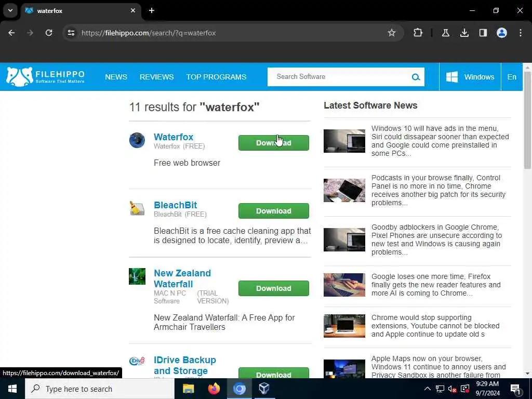Screen dimensions: 532x399
Task: Open the tab search dropdown arrow
Action: pyautogui.click(x=10, y=10)
